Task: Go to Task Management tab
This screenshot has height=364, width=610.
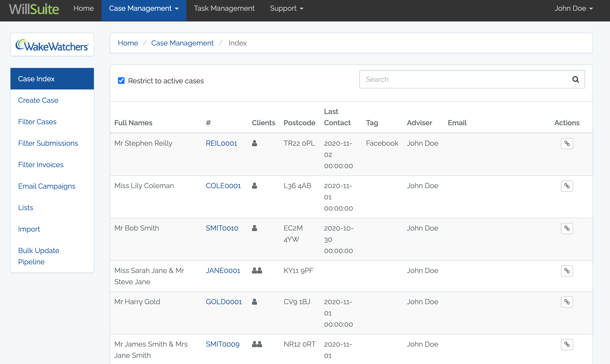Action: (x=224, y=8)
